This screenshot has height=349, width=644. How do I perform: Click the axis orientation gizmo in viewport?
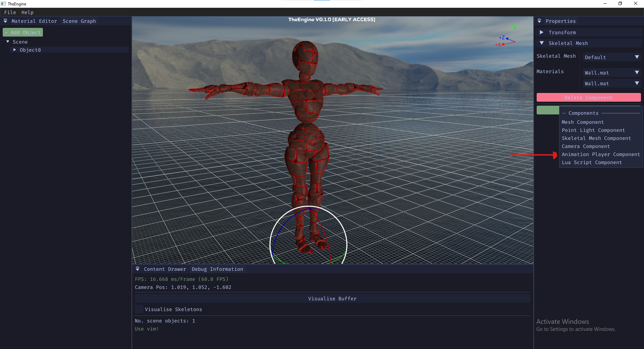tap(506, 35)
